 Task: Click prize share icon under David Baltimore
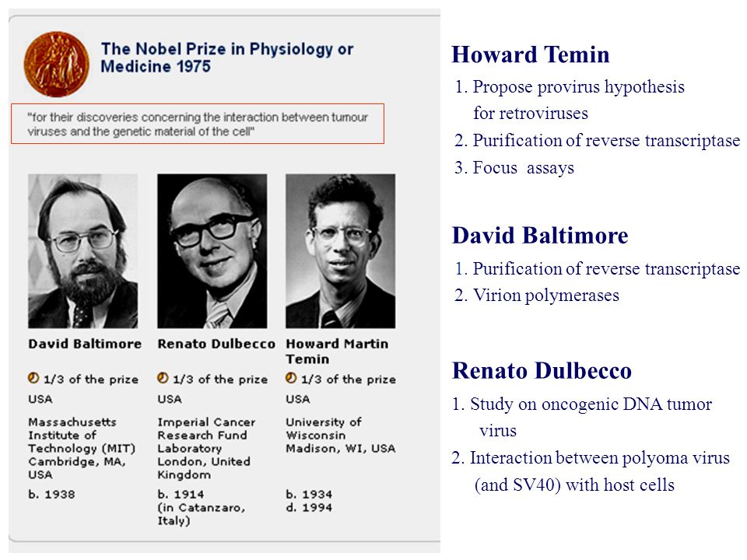click(x=33, y=378)
